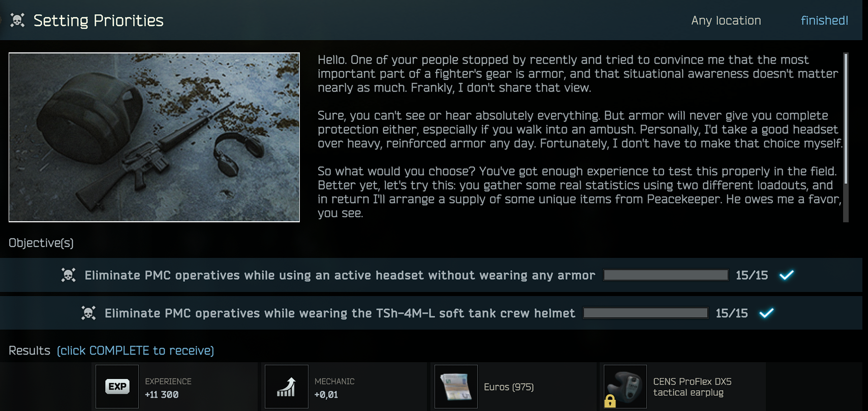Image resolution: width=868 pixels, height=411 pixels.
Task: Click the click COMPLETE to receive text
Action: (x=136, y=350)
